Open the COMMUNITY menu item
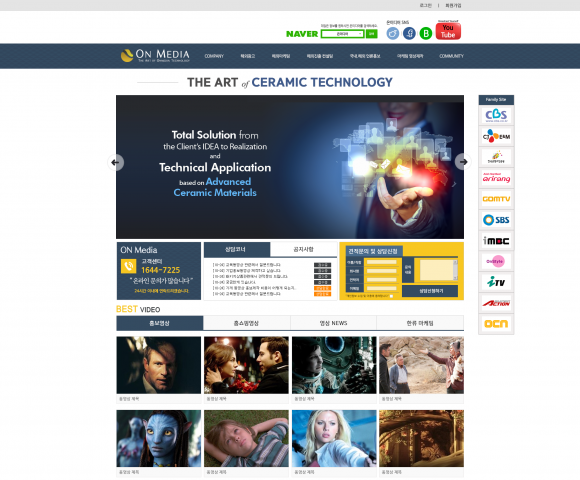 [x=451, y=56]
